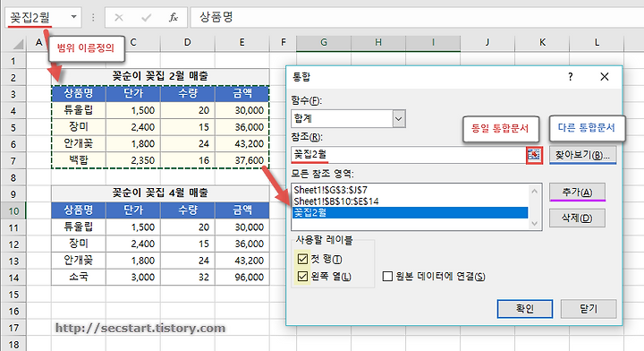
Task: Open the insert function fx icon
Action: pos(174,17)
